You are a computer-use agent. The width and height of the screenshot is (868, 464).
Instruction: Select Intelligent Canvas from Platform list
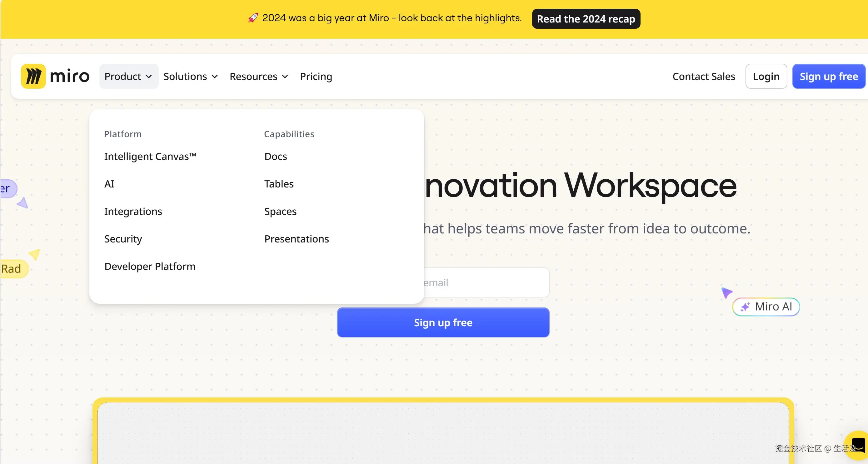(x=150, y=156)
